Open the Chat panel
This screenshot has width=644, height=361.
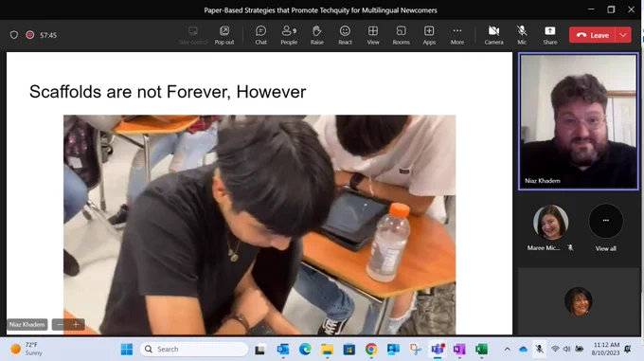click(260, 35)
